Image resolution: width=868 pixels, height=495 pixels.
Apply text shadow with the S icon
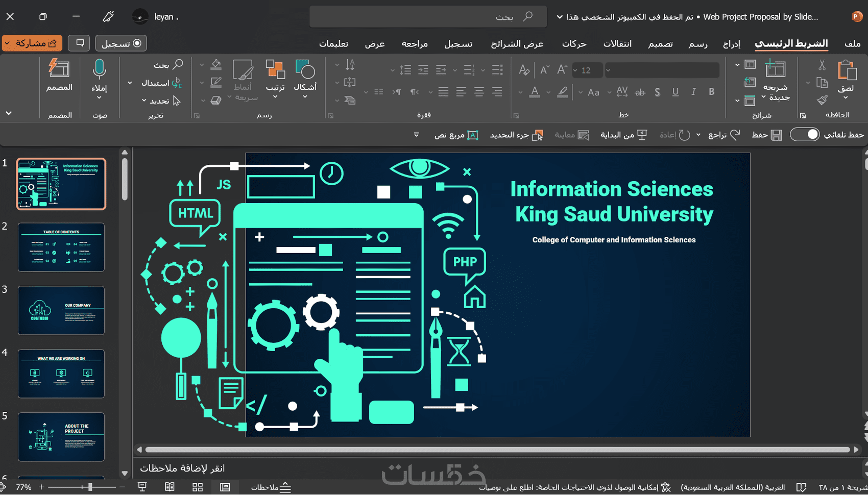[657, 92]
